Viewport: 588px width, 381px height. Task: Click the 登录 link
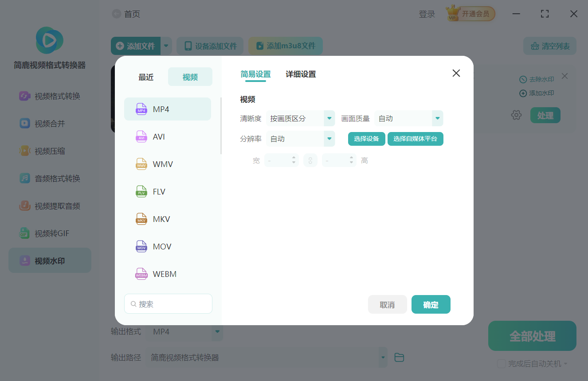(x=427, y=14)
